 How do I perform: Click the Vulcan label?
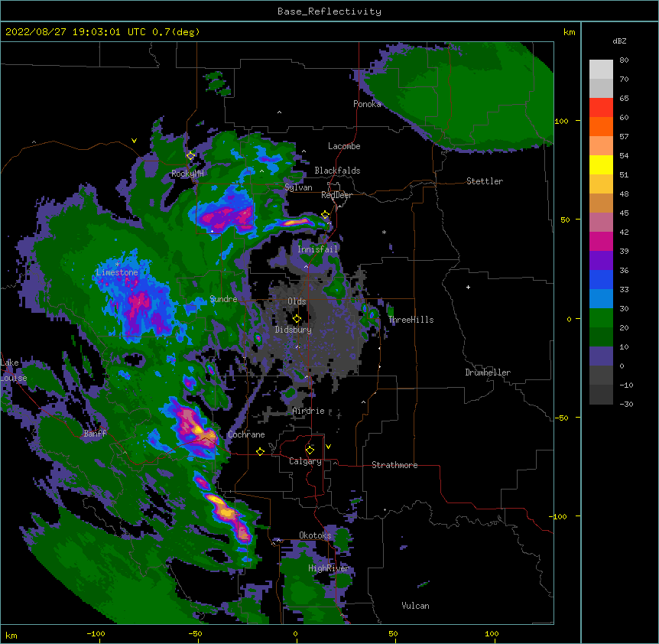point(415,606)
